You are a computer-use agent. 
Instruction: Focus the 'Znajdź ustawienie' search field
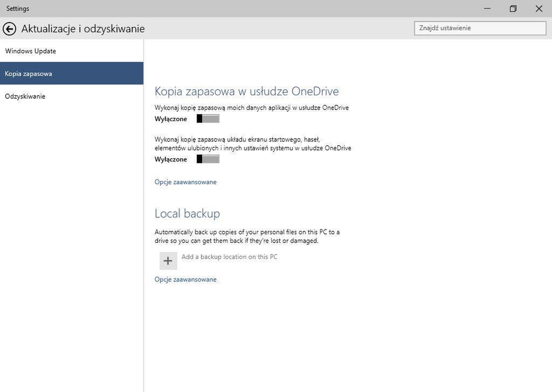[480, 28]
